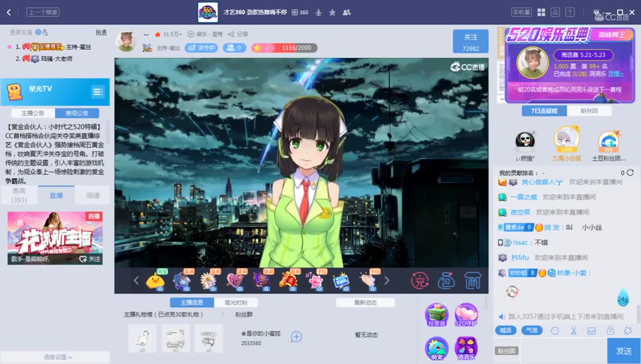Click the airplane icon in title bar
641x364 pixels.
click(318, 12)
